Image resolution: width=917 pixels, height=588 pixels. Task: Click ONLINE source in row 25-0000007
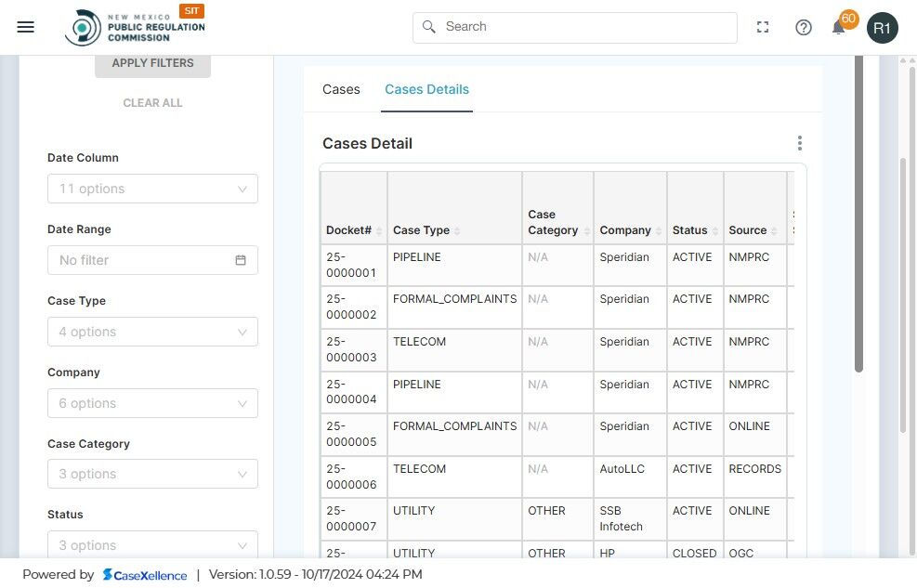pos(749,511)
